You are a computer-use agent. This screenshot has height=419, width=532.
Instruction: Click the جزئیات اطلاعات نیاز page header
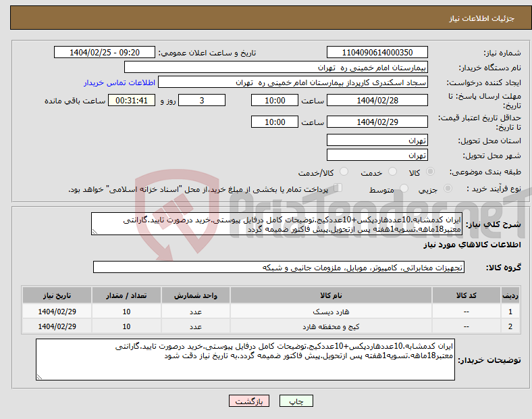[x=482, y=18]
